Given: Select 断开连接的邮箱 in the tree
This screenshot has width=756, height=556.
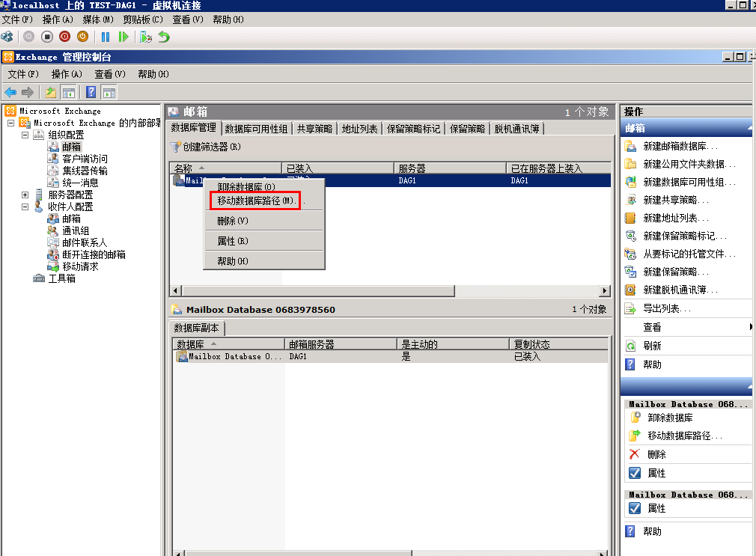Looking at the screenshot, I should click(94, 254).
